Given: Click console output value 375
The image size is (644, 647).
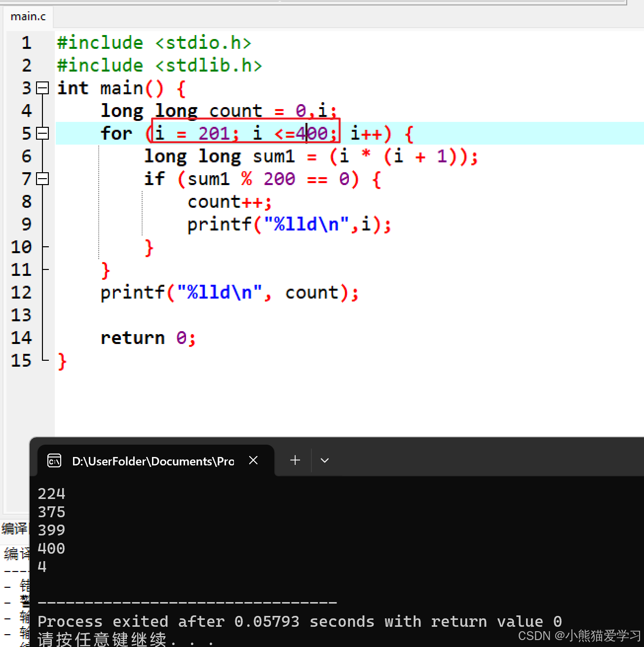Looking at the screenshot, I should 51,512.
